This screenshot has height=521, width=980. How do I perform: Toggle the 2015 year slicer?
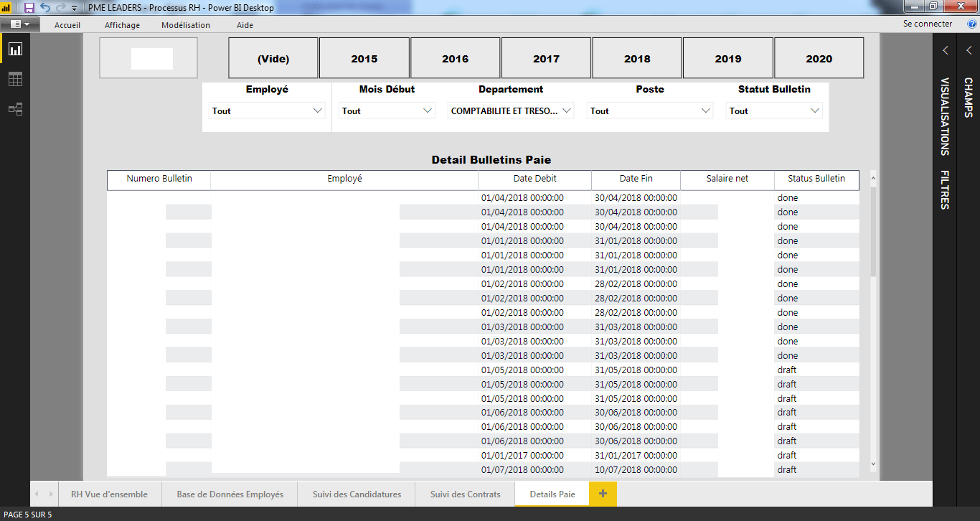tap(364, 59)
